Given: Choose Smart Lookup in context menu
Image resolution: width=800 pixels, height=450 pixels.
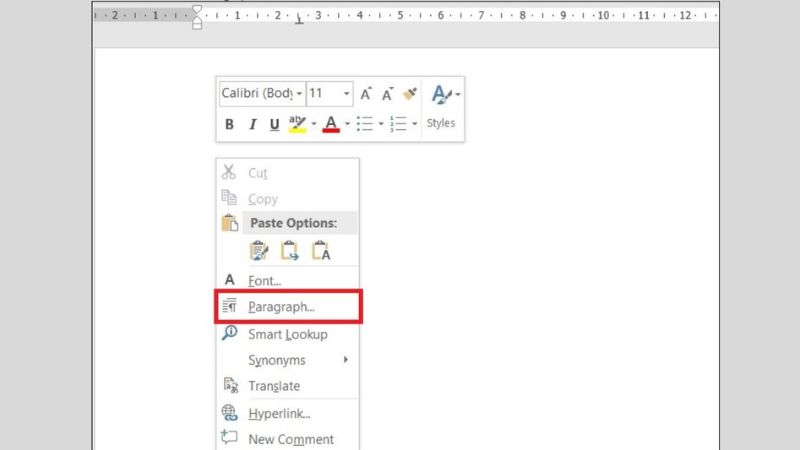Looking at the screenshot, I should pos(288,334).
